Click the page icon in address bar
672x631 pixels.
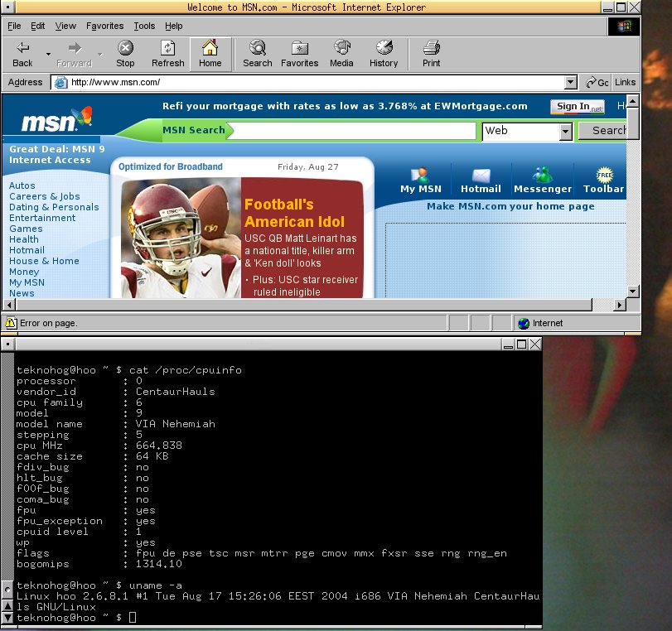tap(60, 82)
